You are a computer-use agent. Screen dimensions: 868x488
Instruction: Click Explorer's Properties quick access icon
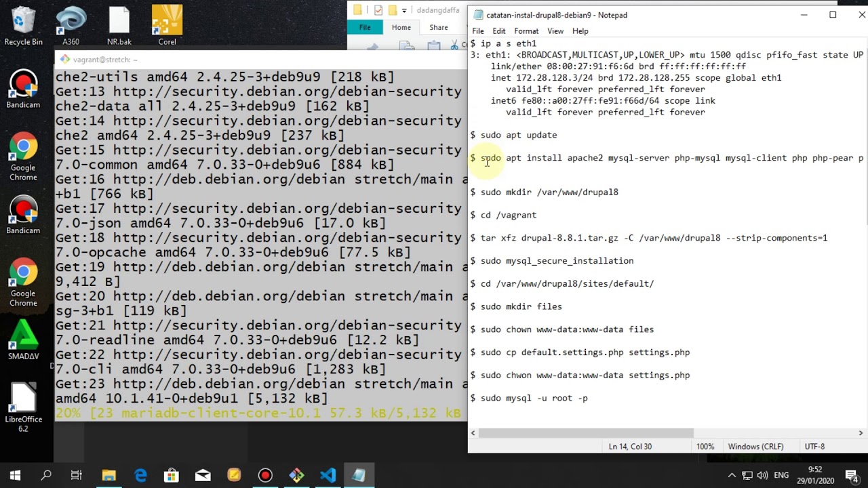(378, 10)
